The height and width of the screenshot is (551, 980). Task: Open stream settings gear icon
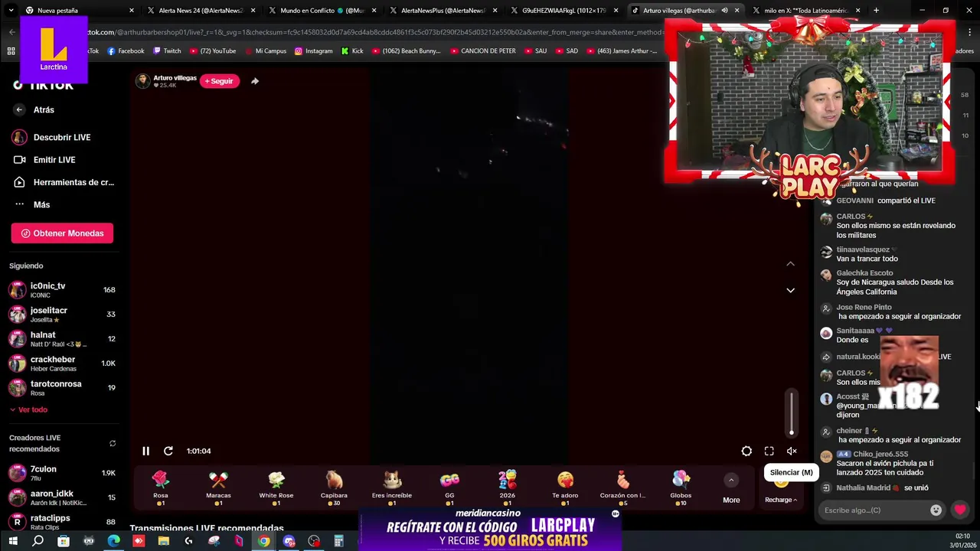coord(746,452)
